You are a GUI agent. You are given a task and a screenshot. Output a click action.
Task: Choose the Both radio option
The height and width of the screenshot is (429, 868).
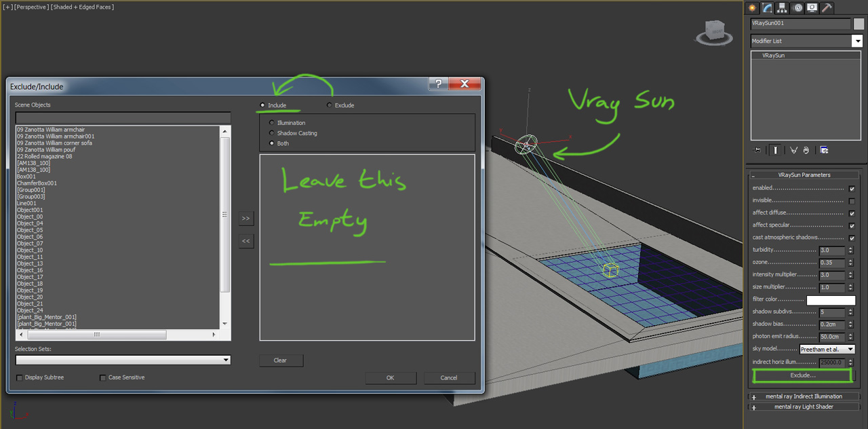[272, 143]
